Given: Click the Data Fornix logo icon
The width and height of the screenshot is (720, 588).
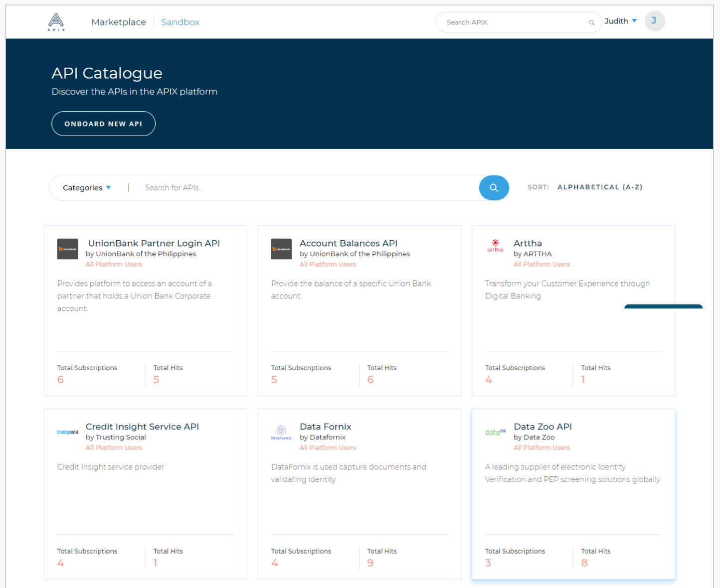Looking at the screenshot, I should [x=281, y=432].
